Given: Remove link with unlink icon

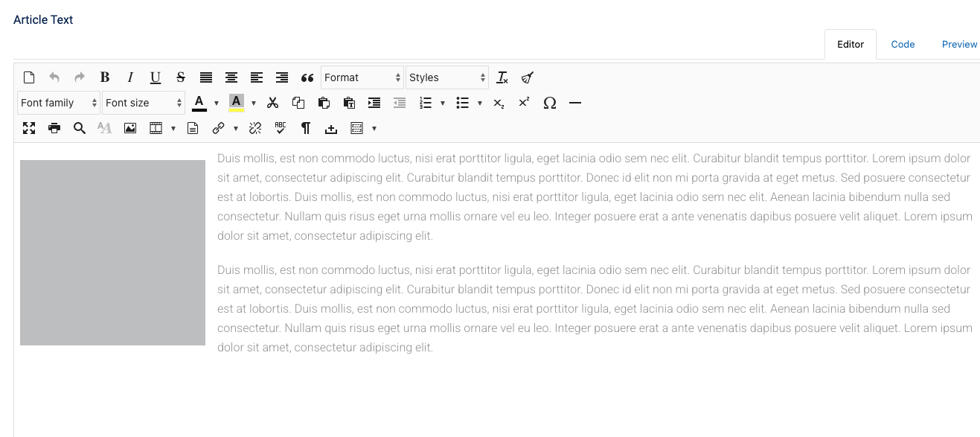Looking at the screenshot, I should coord(255,128).
